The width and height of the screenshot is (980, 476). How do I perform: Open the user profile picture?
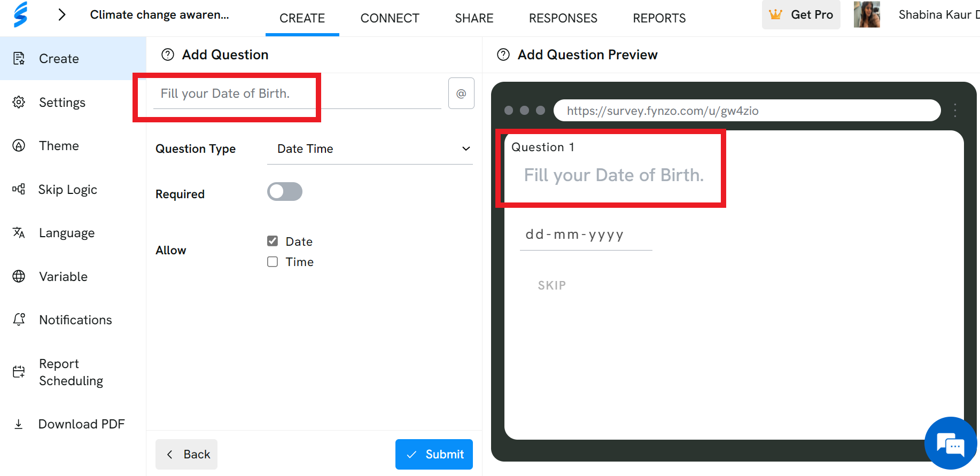point(867,14)
